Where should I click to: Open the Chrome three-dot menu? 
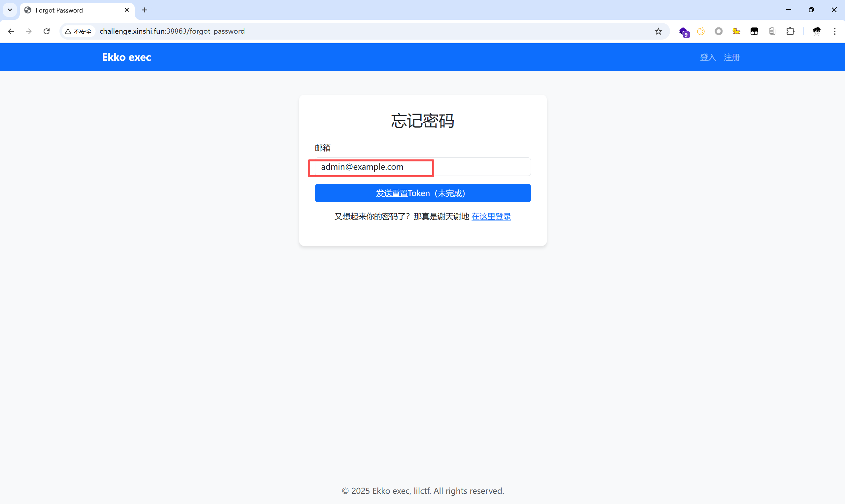click(x=834, y=31)
